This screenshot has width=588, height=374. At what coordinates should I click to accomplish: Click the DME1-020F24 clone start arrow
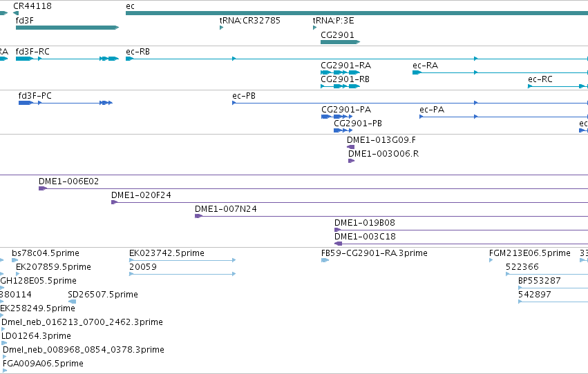click(115, 202)
